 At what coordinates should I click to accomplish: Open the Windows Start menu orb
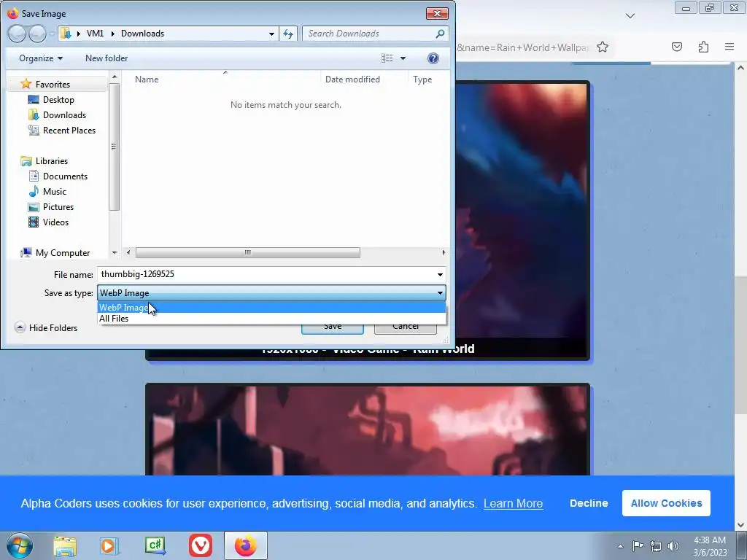19,545
